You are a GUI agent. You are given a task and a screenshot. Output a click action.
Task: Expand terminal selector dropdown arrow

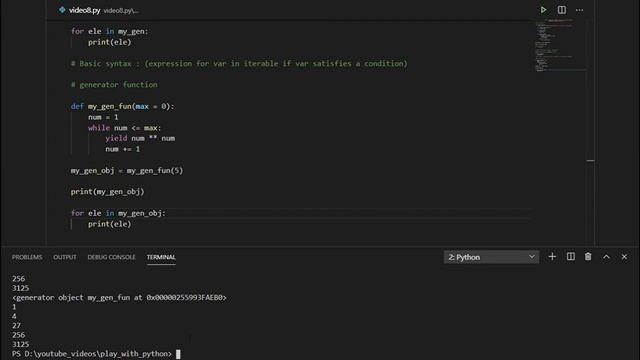point(532,257)
